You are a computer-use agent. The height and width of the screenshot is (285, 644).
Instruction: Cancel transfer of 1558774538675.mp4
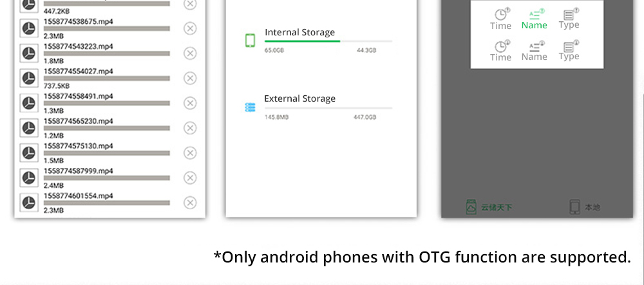tap(190, 28)
